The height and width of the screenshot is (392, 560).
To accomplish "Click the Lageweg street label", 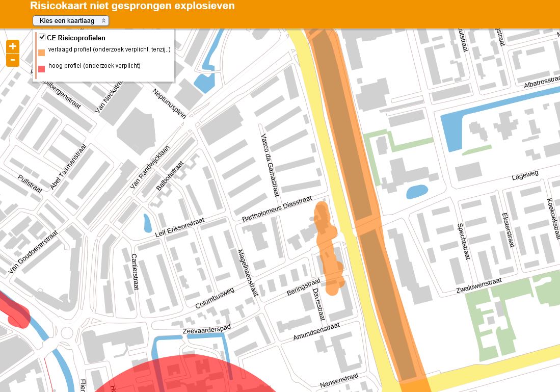I will (x=525, y=175).
